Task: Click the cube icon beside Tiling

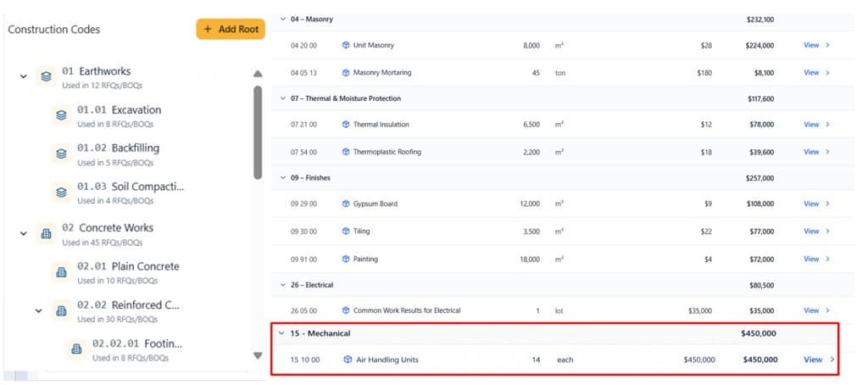Action: [346, 231]
